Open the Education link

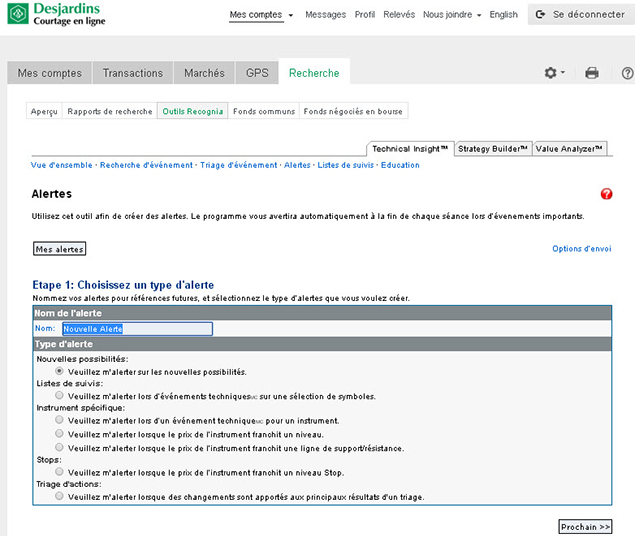click(400, 165)
